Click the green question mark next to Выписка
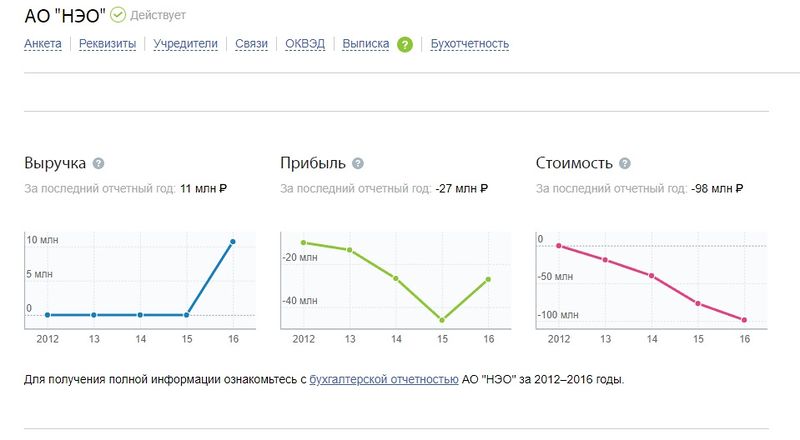 pos(405,45)
